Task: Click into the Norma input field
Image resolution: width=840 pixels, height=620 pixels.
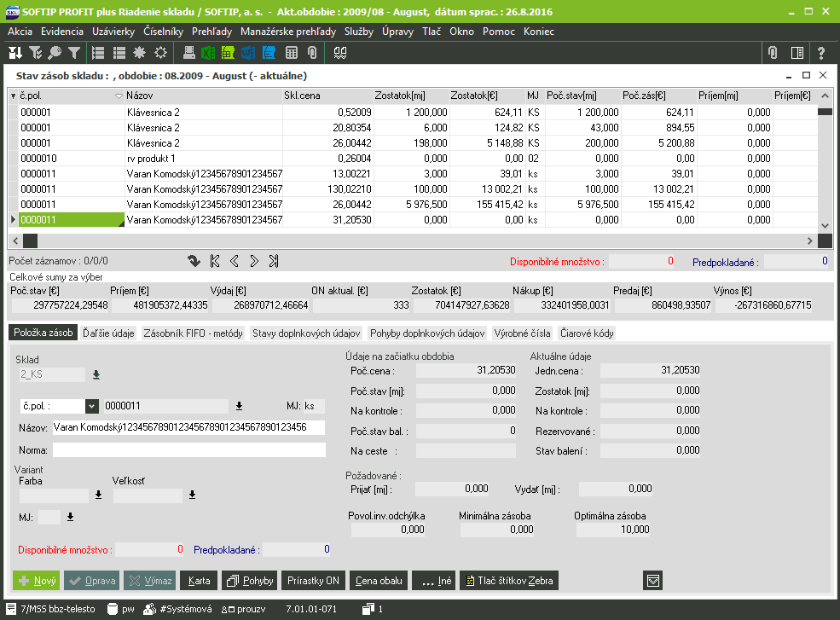Action: tap(189, 450)
